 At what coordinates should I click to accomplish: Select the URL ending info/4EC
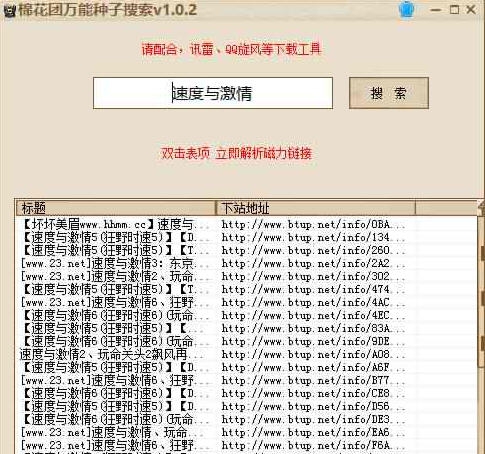[x=313, y=315]
